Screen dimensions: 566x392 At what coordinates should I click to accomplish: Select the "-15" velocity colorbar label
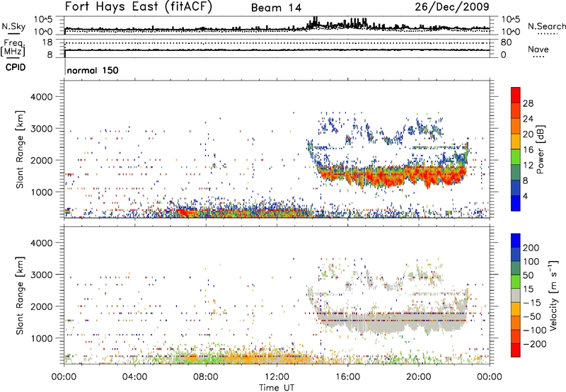coord(531,303)
